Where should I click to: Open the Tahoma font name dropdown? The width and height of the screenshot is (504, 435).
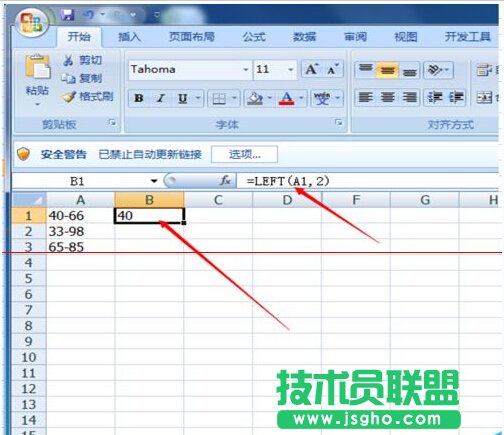(246, 70)
